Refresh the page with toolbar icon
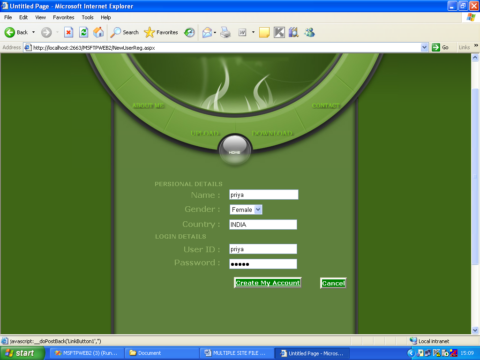This screenshot has width=480, height=360. click(x=84, y=32)
